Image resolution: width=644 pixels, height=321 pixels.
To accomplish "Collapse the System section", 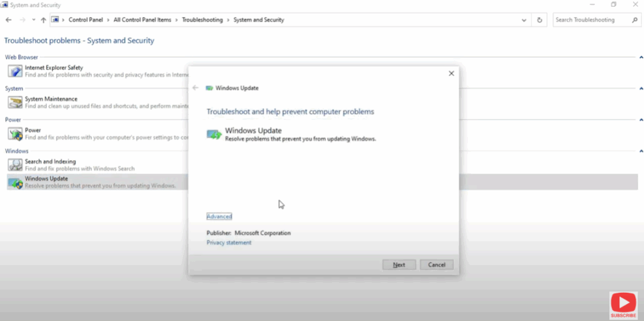I will (641, 88).
